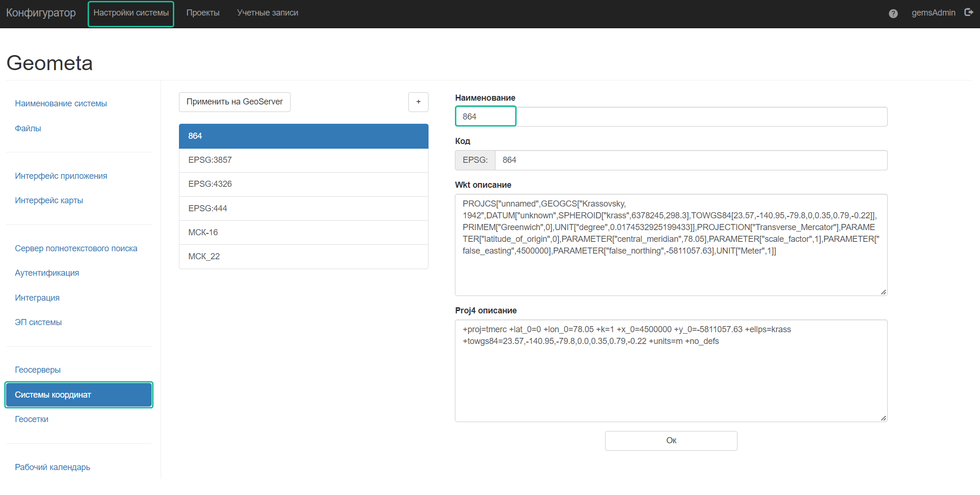Viewport: 980px width, 495px height.
Task: Open Сервер полнотекстового поиска settings
Action: pyautogui.click(x=76, y=248)
